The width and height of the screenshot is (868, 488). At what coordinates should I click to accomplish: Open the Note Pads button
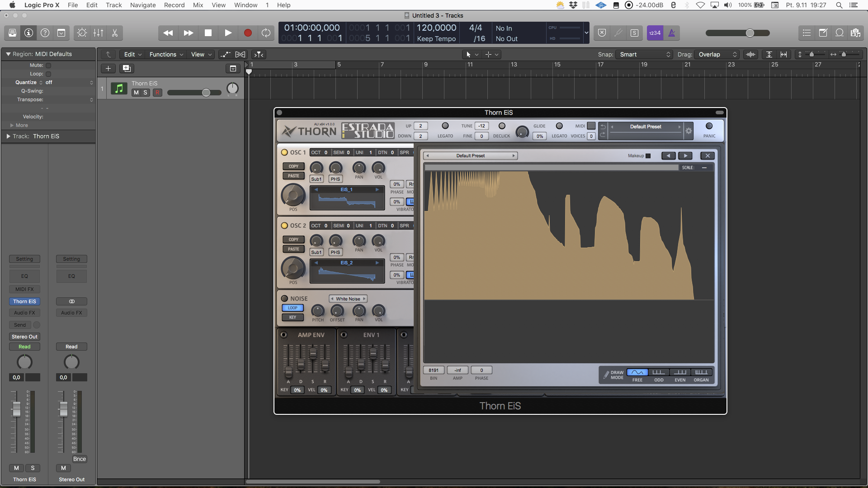(823, 33)
